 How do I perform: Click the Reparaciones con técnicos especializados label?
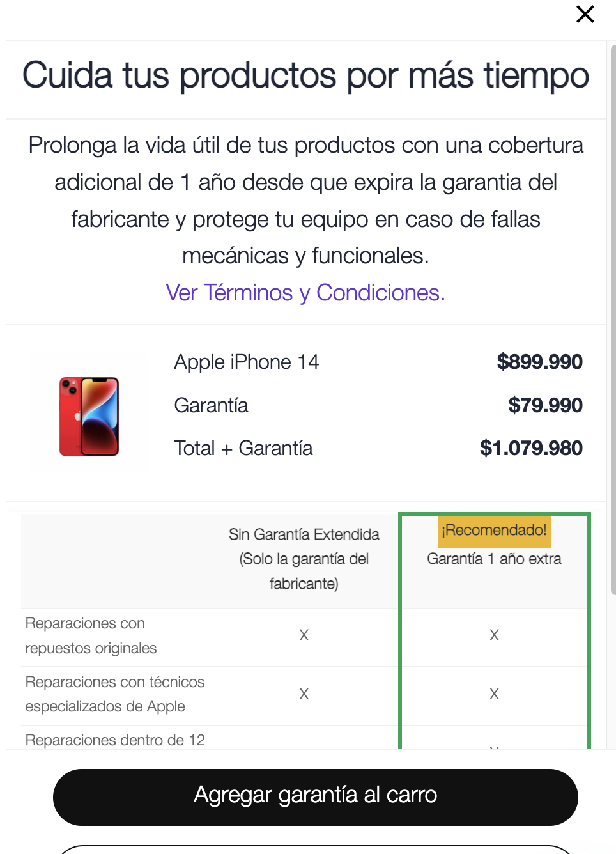[115, 694]
